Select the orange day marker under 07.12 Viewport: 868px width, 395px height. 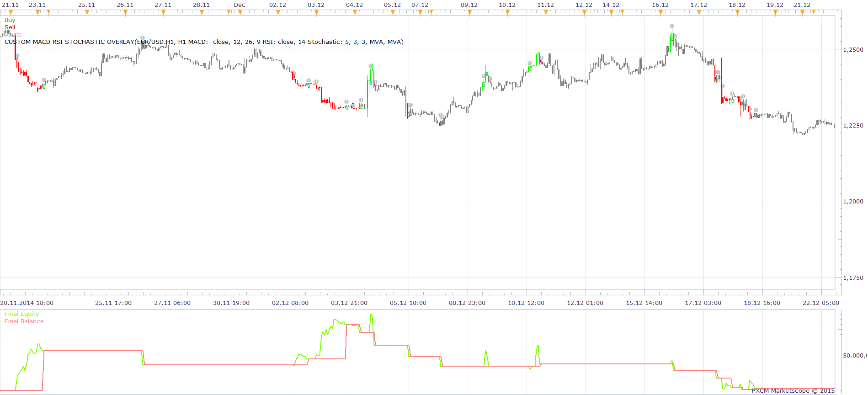click(420, 12)
